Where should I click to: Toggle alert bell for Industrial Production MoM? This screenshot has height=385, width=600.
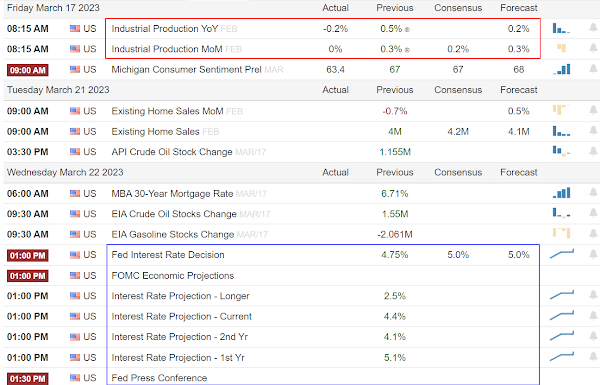[593, 48]
